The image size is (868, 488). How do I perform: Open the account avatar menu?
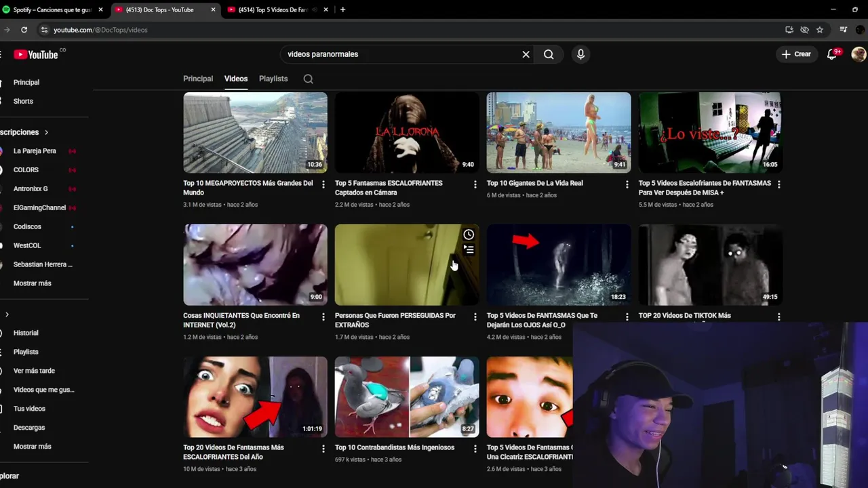[859, 54]
